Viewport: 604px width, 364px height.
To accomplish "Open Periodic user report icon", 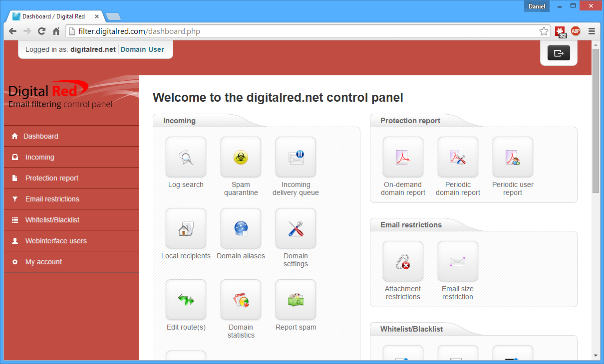I will coord(513,157).
